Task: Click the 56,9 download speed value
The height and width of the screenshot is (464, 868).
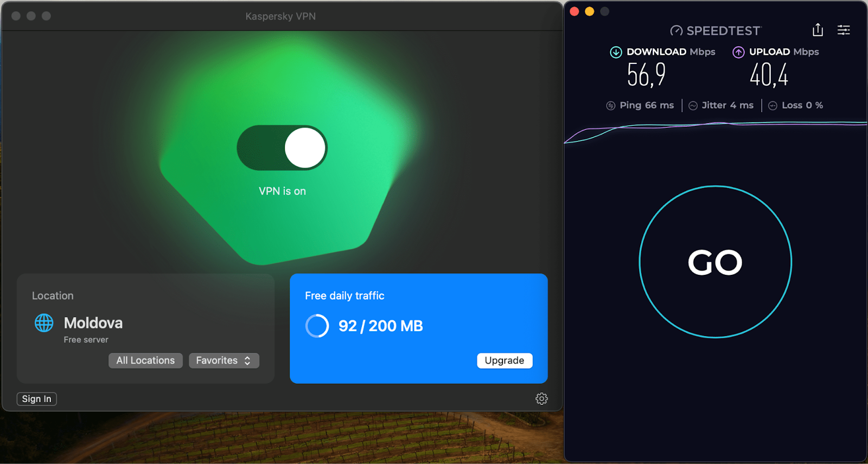Action: (646, 75)
